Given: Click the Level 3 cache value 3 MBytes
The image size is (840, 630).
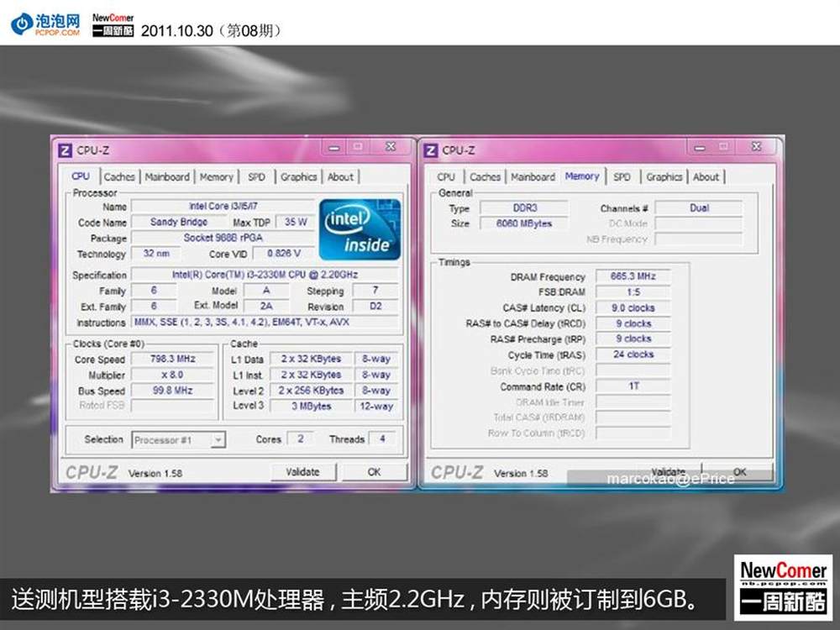Looking at the screenshot, I should click(x=312, y=406).
